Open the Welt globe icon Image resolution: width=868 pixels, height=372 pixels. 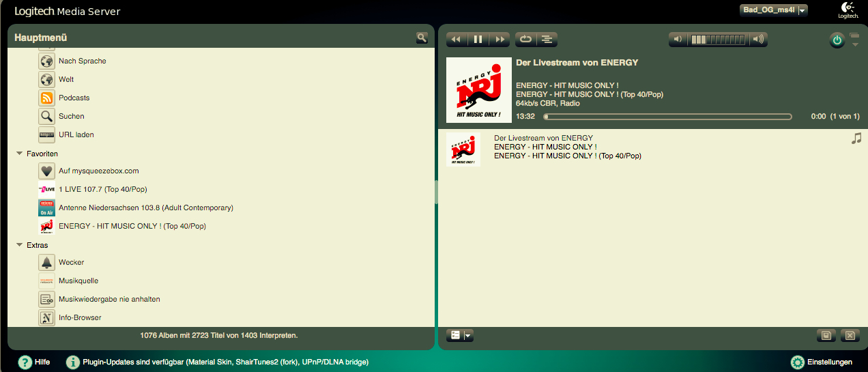[x=47, y=79]
